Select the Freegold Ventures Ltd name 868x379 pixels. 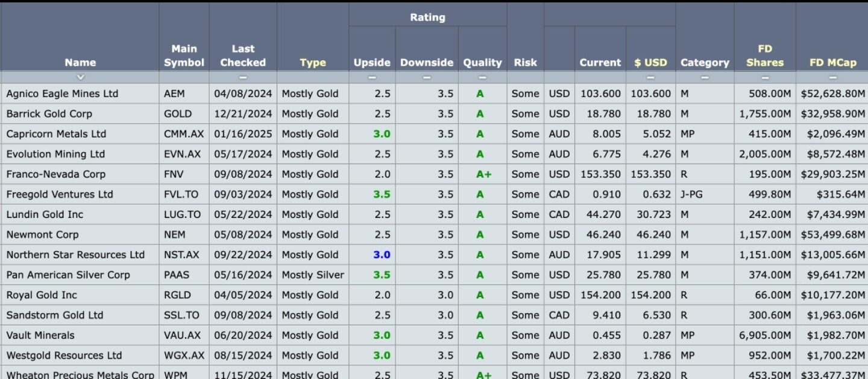click(60, 194)
